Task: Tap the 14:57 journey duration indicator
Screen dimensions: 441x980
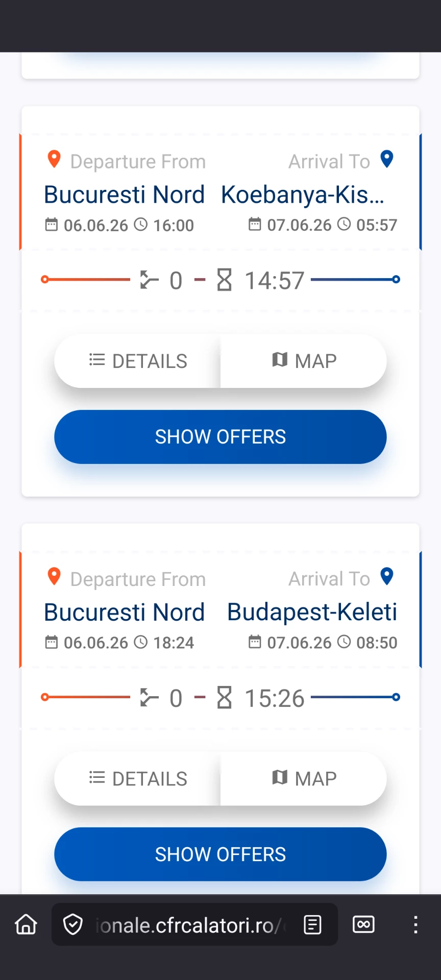Action: point(261,280)
